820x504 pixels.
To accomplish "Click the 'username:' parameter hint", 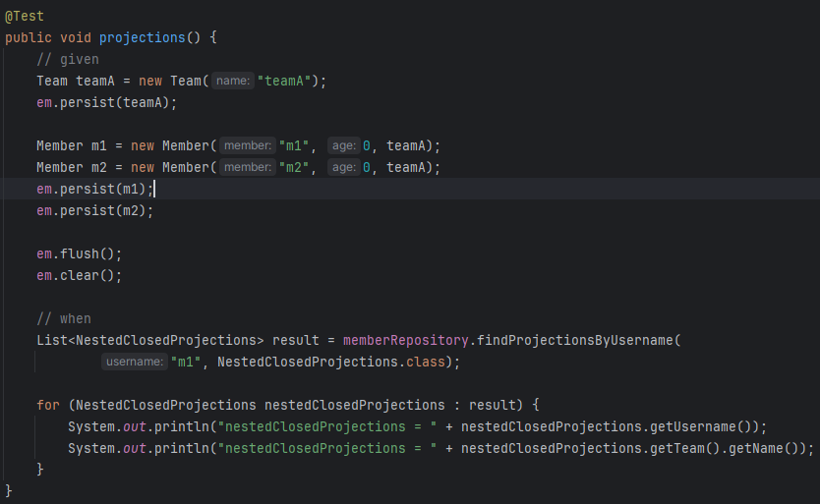I will tap(135, 362).
